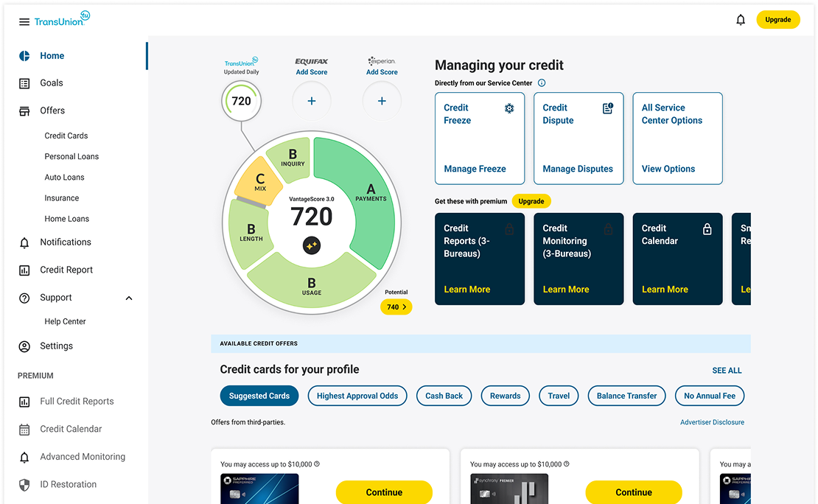
Task: Open the Potential 740 score pill
Action: 396,307
